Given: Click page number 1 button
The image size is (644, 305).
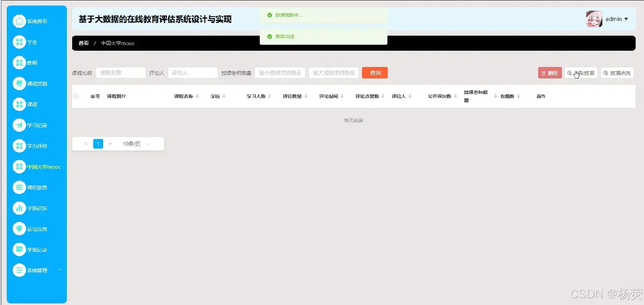Looking at the screenshot, I should point(98,144).
